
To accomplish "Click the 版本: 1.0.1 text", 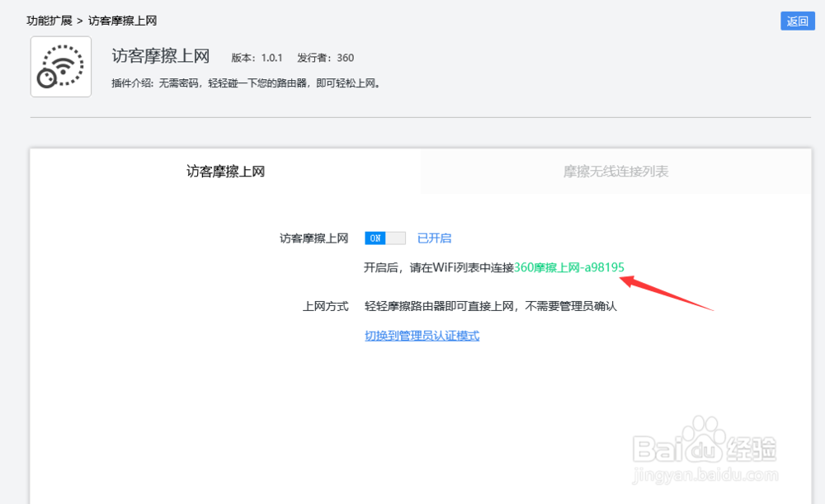I will tap(257, 58).
